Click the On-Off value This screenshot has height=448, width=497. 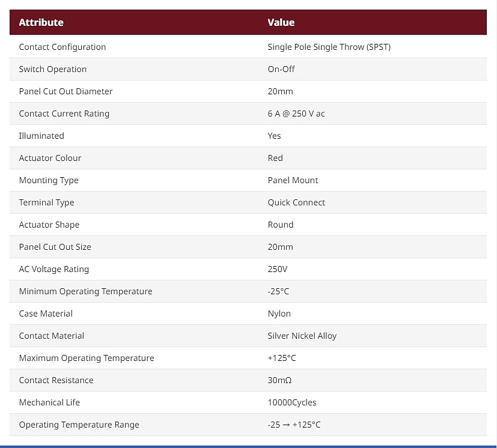(x=281, y=69)
